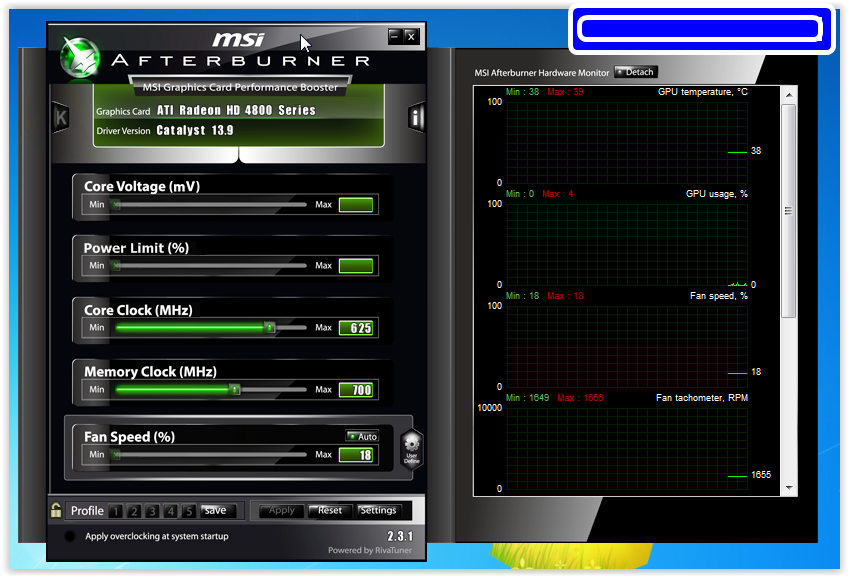The height and width of the screenshot is (577, 848).
Task: Enable Apply overclocking at system startup
Action: (x=70, y=536)
